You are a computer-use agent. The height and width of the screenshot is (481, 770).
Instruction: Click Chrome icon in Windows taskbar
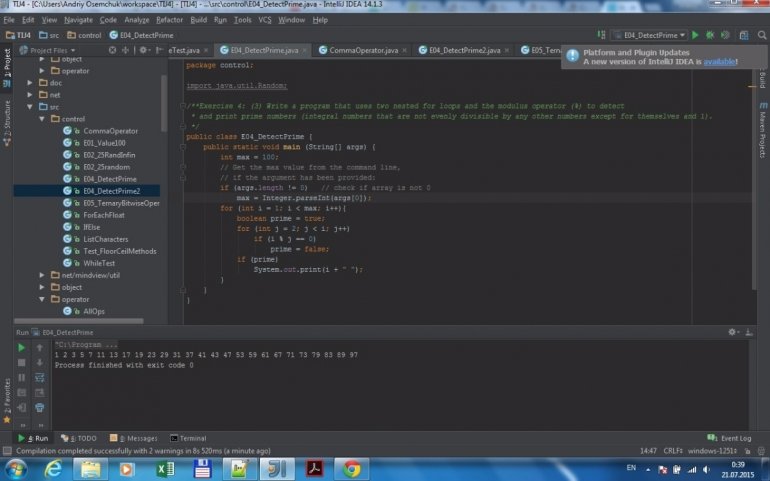[350, 468]
